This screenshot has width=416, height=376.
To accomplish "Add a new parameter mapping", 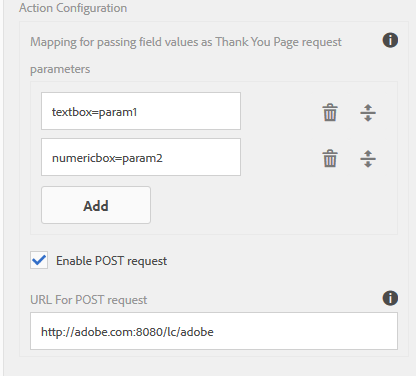I will 96,205.
